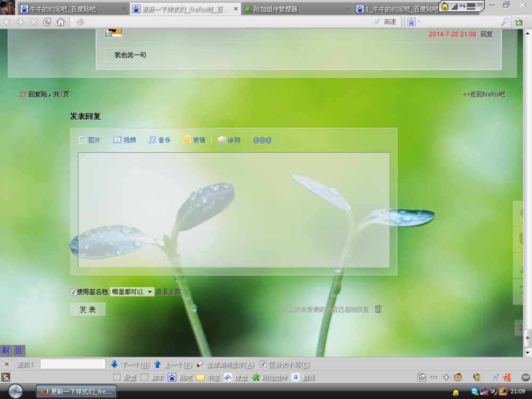Open the 书签 bookmarks folder

tap(208, 377)
